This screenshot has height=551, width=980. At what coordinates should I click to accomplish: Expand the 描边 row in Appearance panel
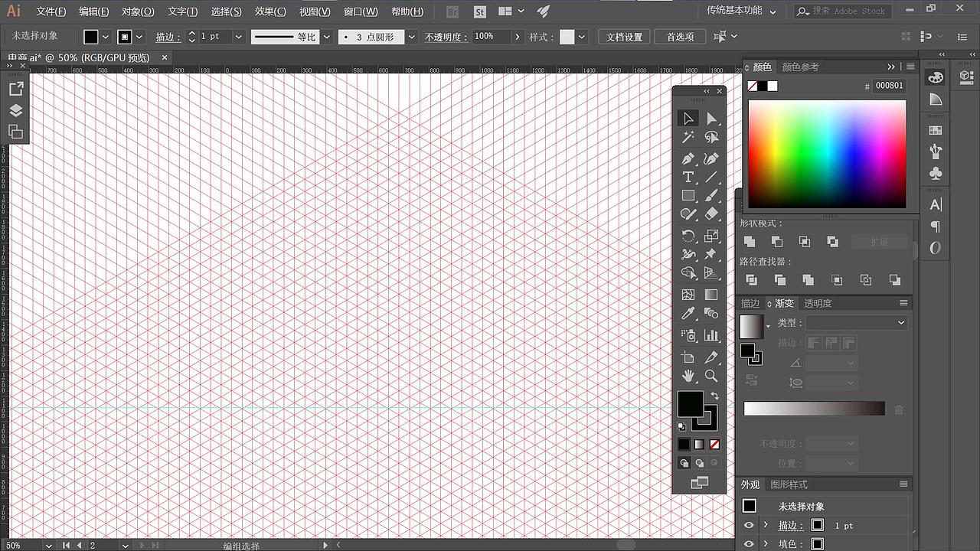click(x=766, y=525)
